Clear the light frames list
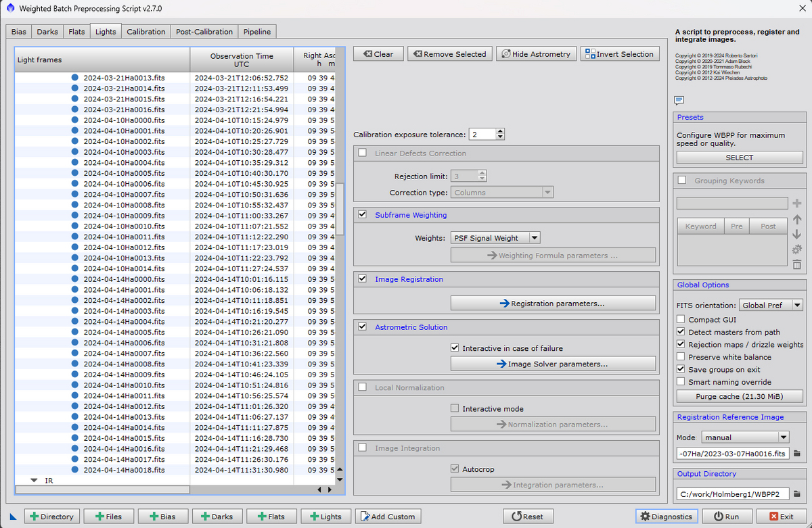Screen dimensions: 812x528 point(378,54)
